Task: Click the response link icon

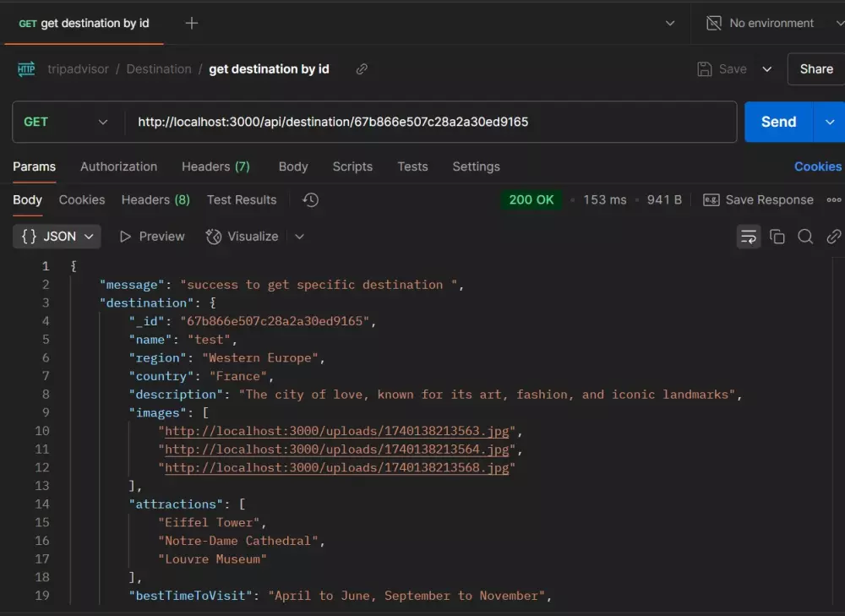Action: pos(833,237)
